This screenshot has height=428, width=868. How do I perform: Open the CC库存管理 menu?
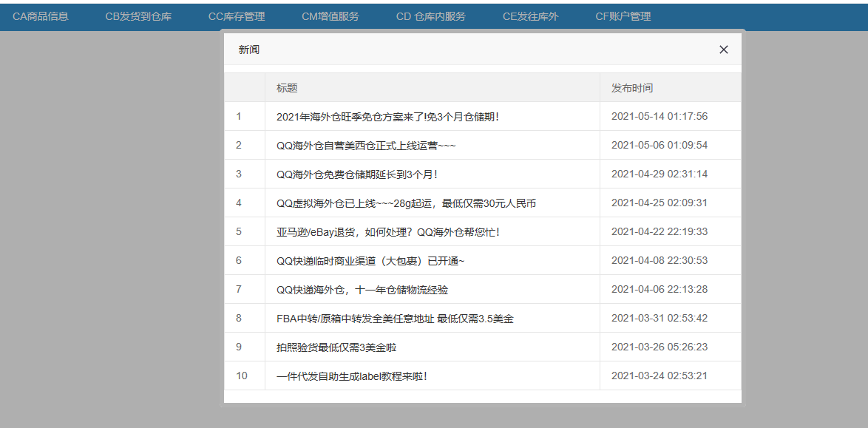click(237, 16)
